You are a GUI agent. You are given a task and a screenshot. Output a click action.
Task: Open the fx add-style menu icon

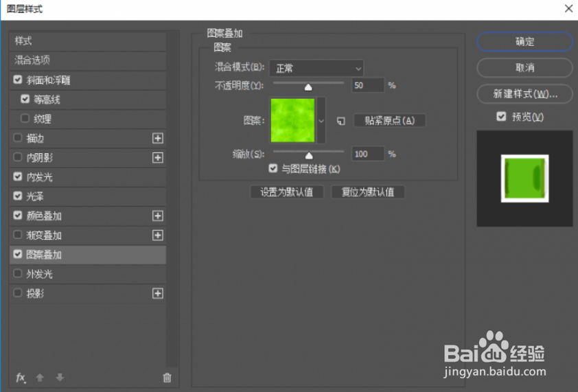tap(21, 378)
